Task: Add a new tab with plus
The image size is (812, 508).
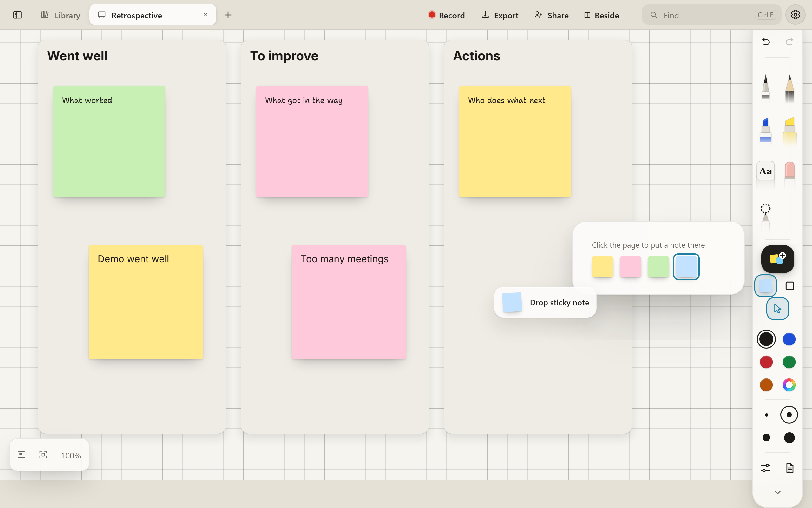Action: coord(228,15)
